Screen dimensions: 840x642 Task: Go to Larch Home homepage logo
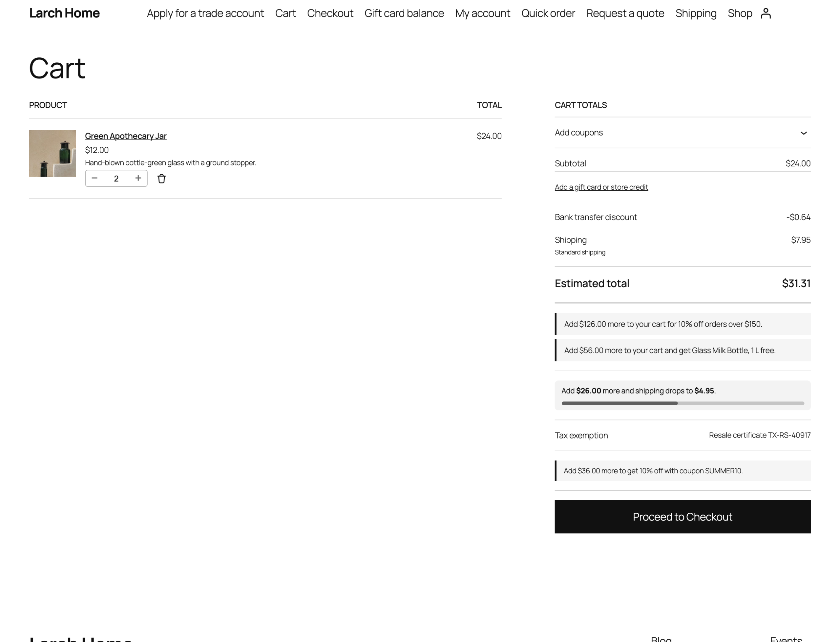tap(64, 13)
